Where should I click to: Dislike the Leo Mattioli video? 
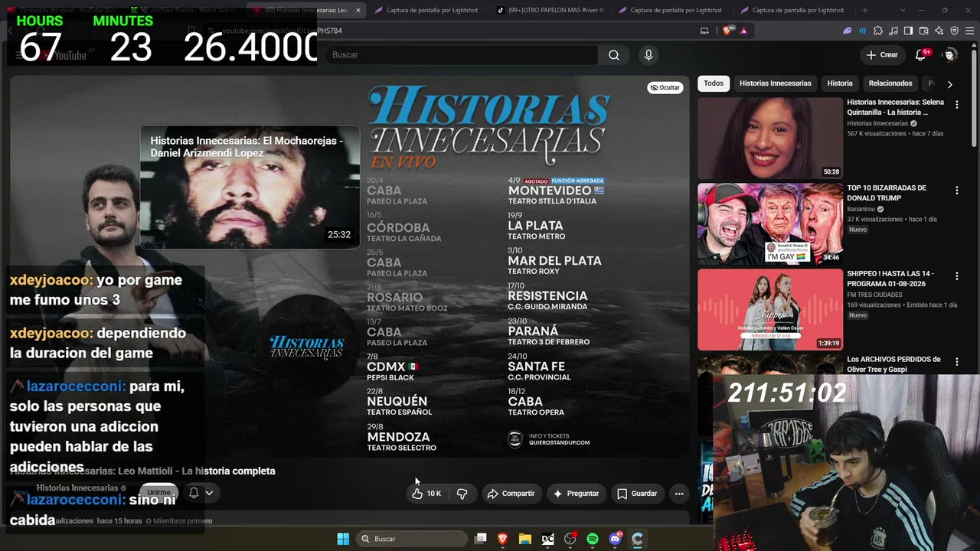click(462, 494)
